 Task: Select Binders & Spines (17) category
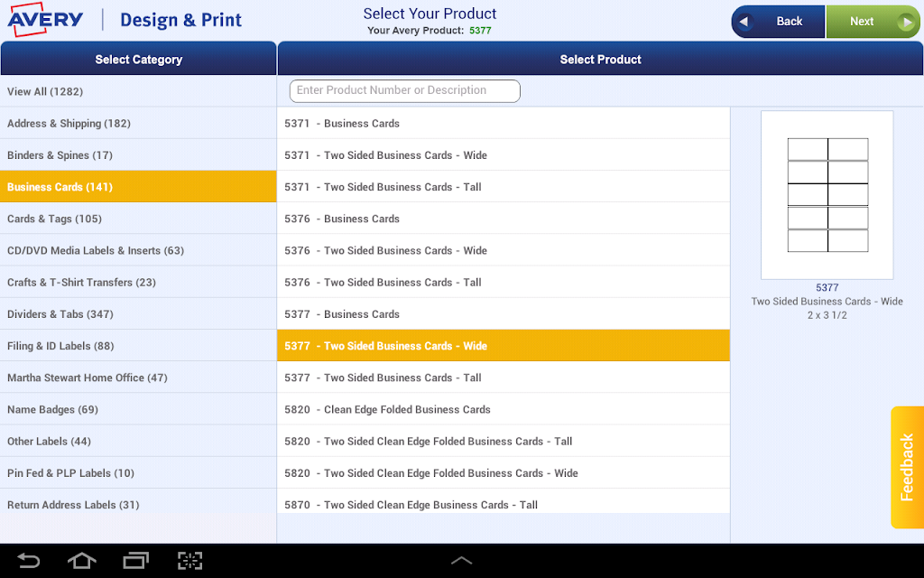138,155
